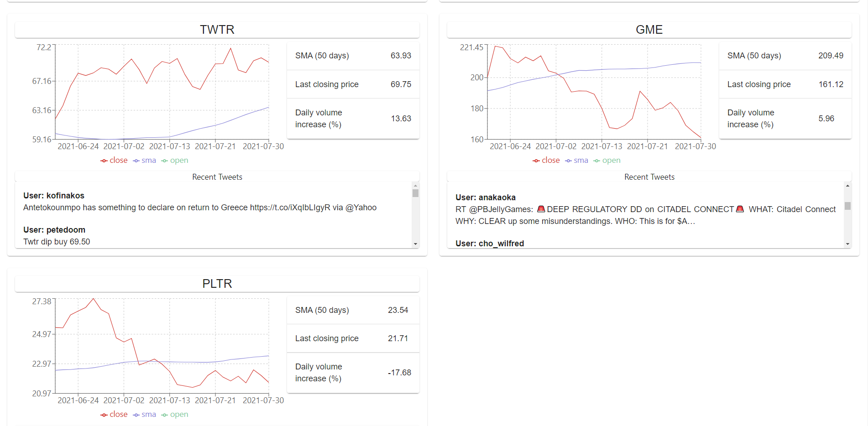This screenshot has height=426, width=868.
Task: Click the green open marker icon in GME legend
Action: pyautogui.click(x=598, y=160)
